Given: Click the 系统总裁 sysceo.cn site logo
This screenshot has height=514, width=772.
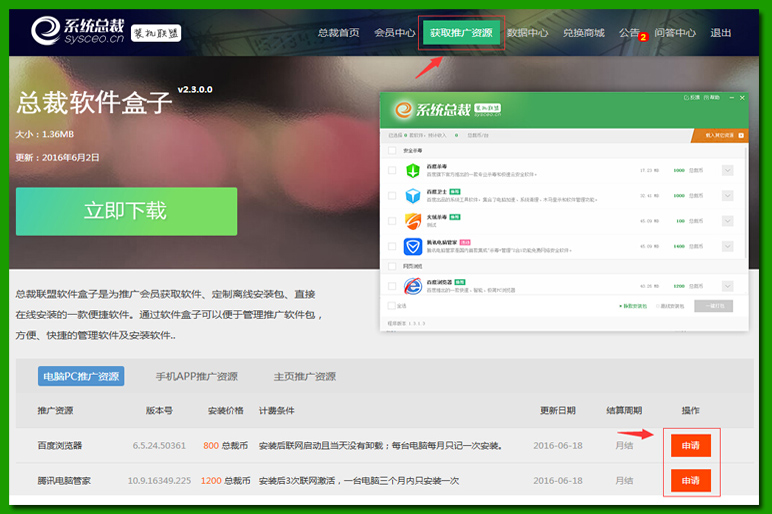Looking at the screenshot, I should (x=78, y=30).
